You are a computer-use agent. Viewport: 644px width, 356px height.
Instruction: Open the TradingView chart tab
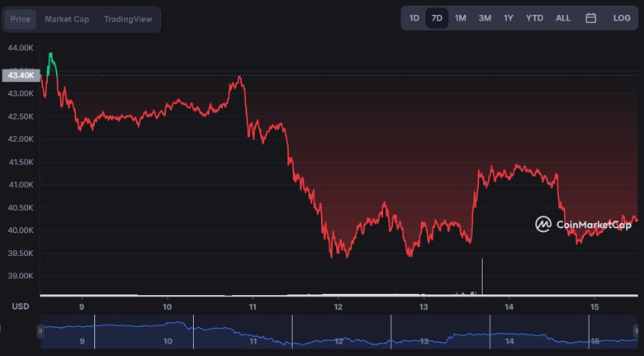click(128, 19)
